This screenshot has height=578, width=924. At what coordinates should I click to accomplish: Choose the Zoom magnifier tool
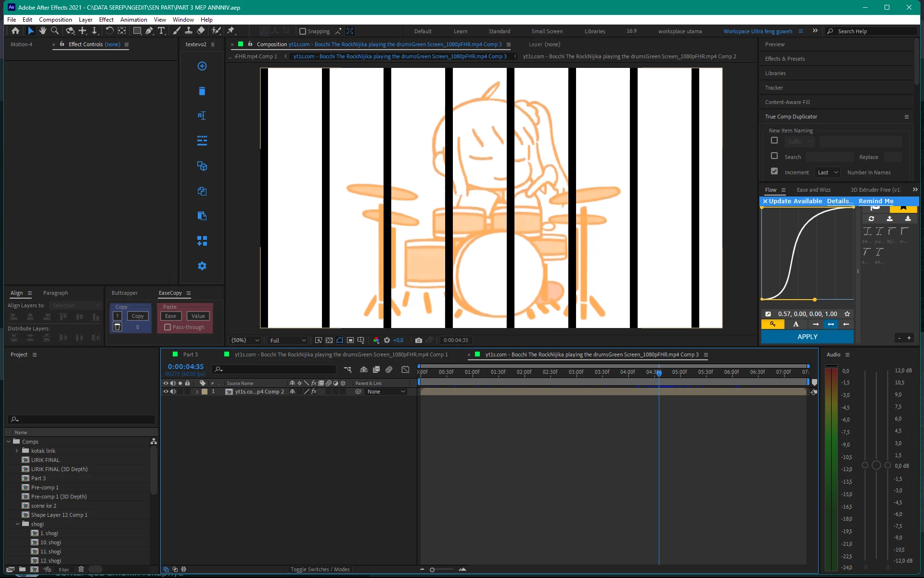pos(55,31)
